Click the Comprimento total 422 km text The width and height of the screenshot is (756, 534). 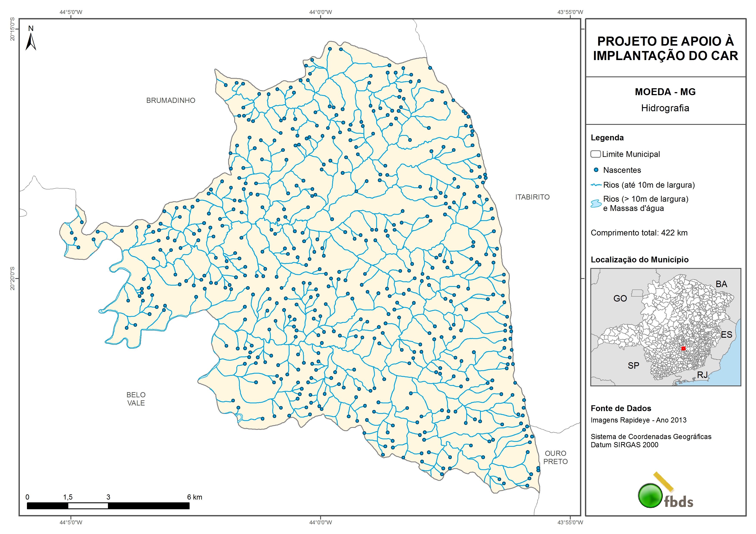639,233
